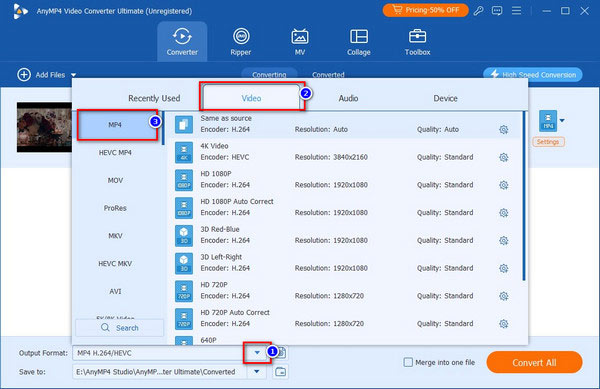This screenshot has width=600, height=389.
Task: Open the Converter module
Action: (182, 41)
